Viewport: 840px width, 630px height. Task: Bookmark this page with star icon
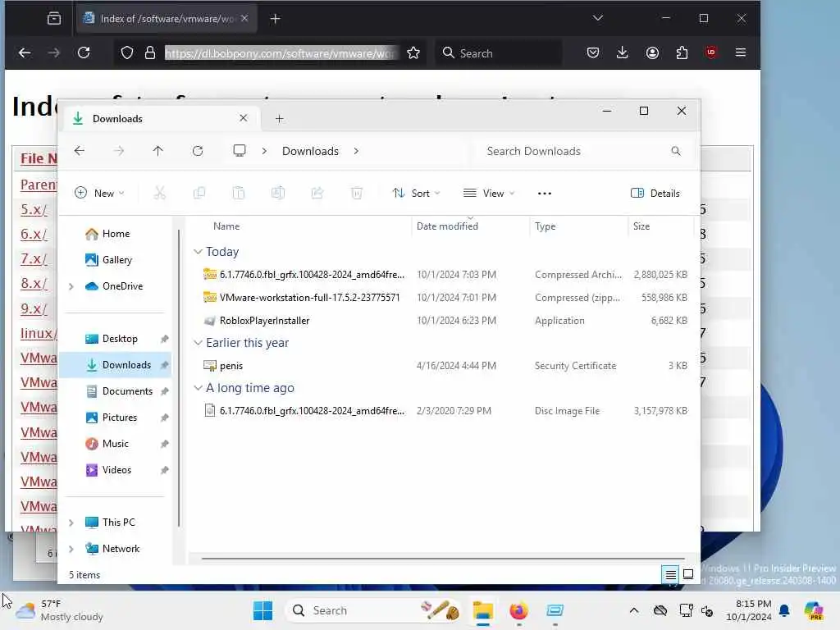click(413, 53)
